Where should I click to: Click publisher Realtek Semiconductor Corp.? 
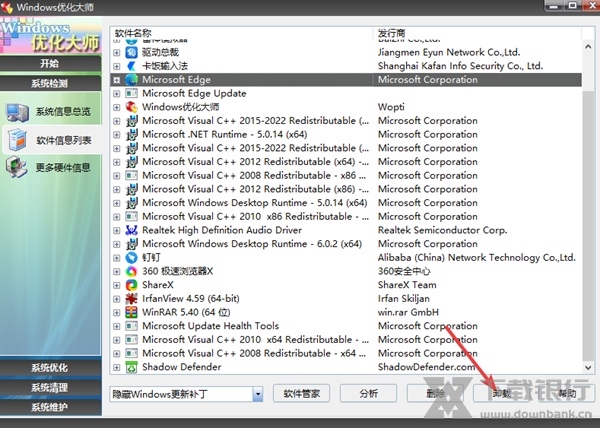pyautogui.click(x=442, y=230)
